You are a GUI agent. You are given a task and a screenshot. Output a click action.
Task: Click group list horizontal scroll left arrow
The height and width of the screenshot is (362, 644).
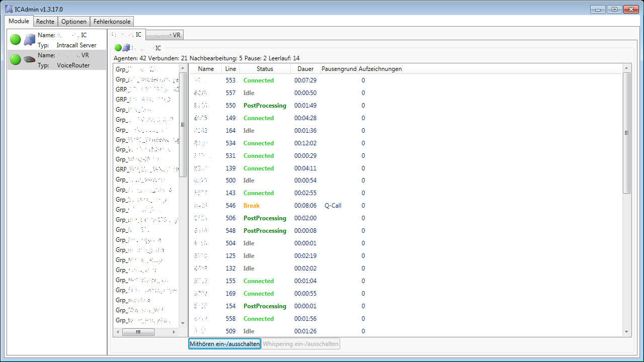[x=117, y=332]
